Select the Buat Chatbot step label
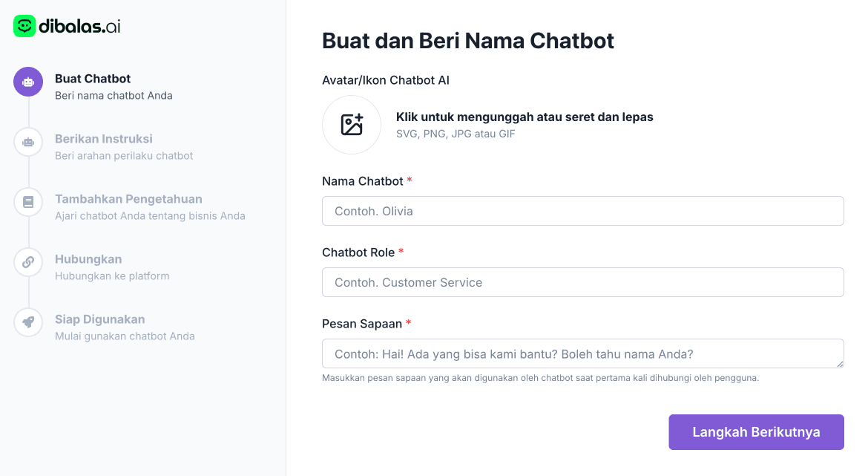The width and height of the screenshot is (868, 476). [92, 79]
